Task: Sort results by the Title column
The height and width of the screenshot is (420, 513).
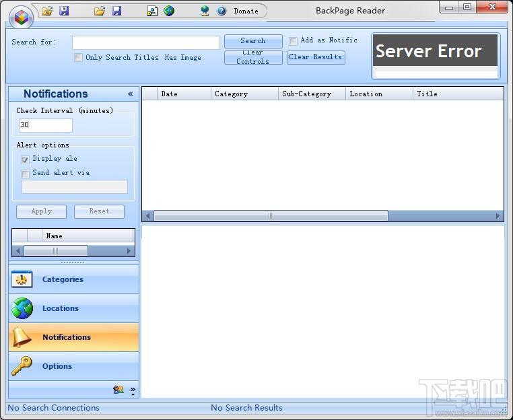Action: (x=458, y=94)
